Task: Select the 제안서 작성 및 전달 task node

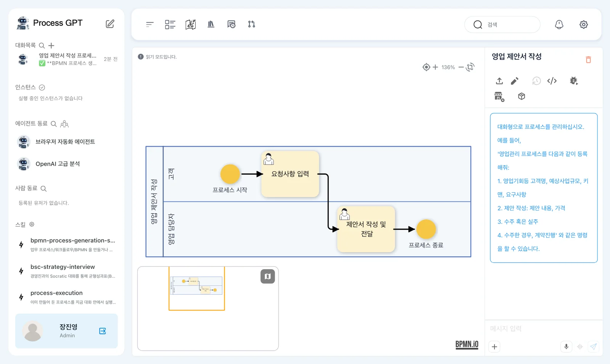Action: [x=366, y=229]
